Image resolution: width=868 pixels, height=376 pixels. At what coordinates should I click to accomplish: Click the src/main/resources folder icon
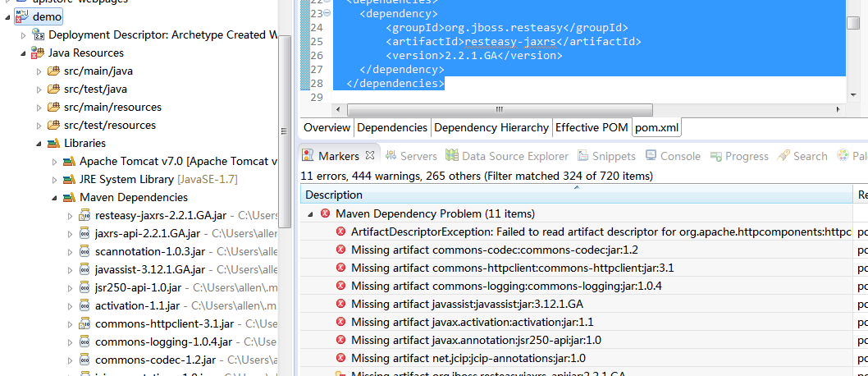click(x=53, y=107)
